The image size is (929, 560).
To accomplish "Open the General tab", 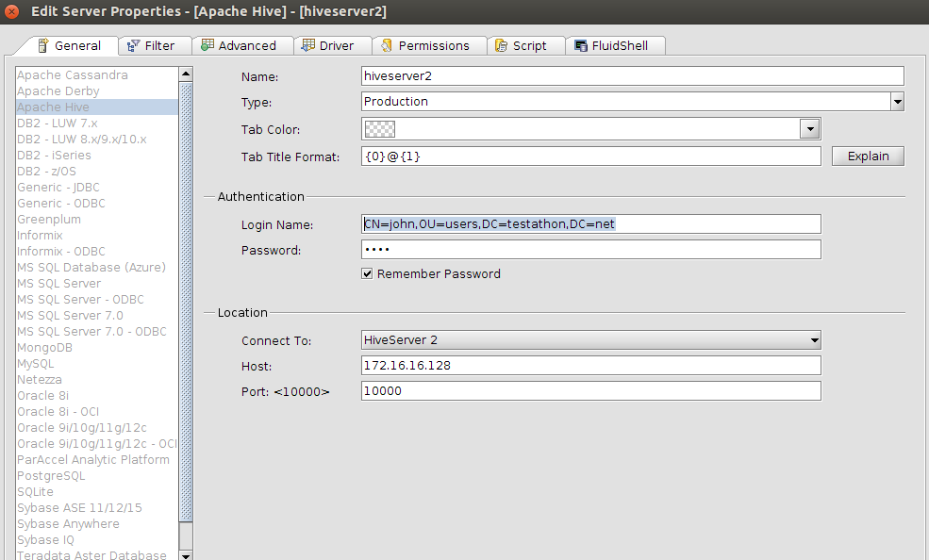I will pos(68,45).
